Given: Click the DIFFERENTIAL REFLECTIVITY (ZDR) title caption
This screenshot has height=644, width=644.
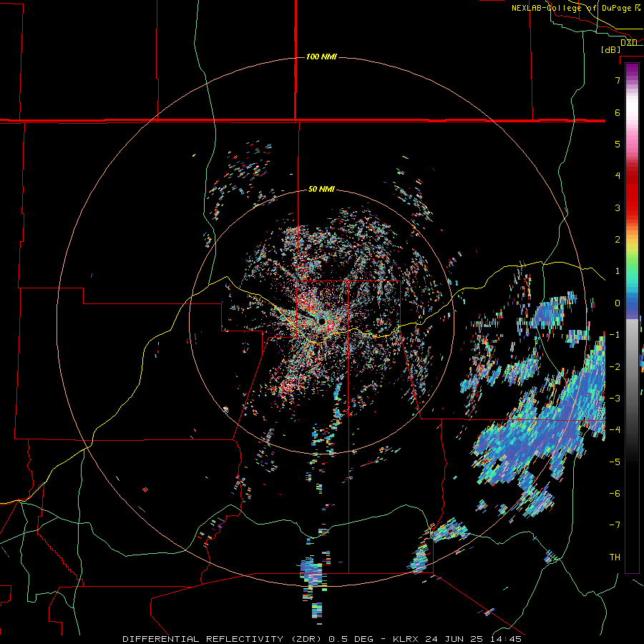Looking at the screenshot, I should (322, 639).
